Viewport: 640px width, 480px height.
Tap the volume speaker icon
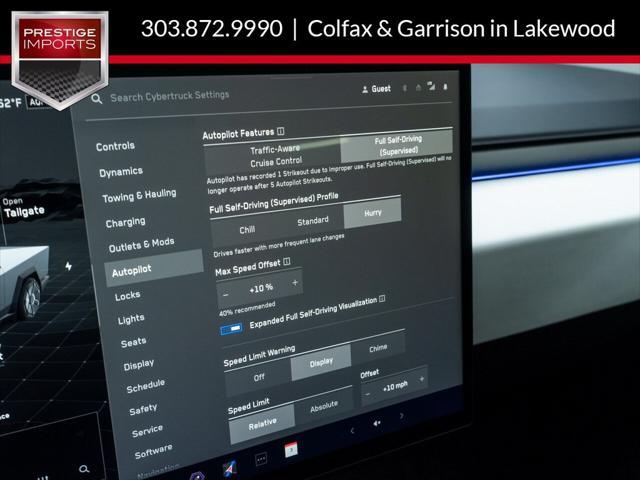[377, 423]
